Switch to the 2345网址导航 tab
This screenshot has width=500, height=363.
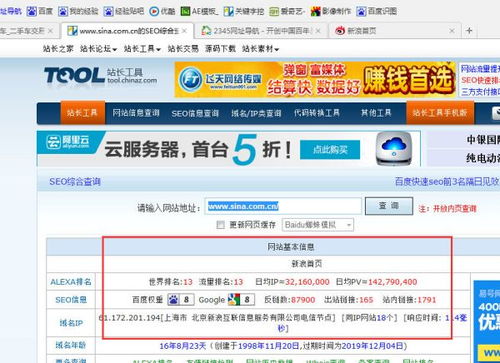262,31
